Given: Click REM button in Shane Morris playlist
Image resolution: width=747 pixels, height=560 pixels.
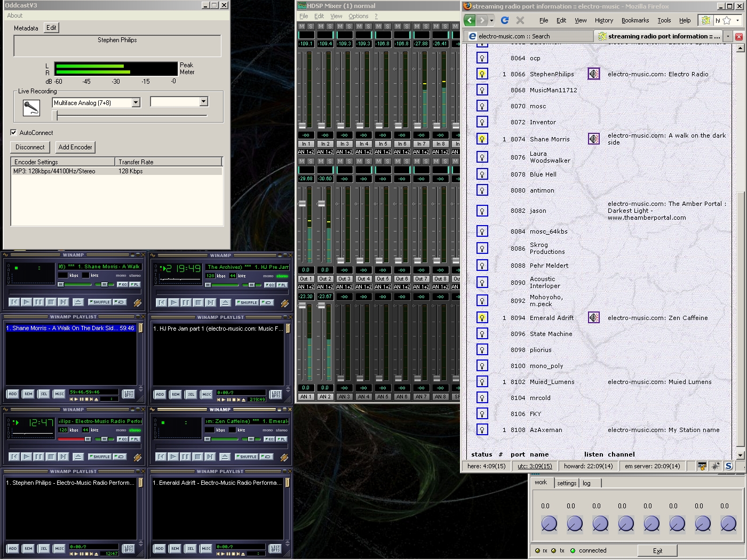Looking at the screenshot, I should [28, 394].
